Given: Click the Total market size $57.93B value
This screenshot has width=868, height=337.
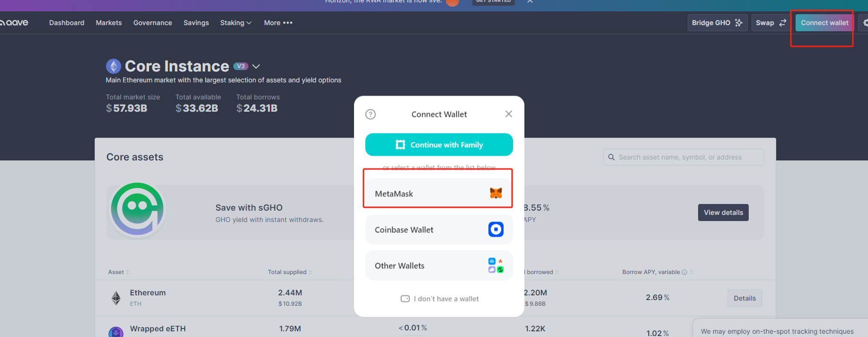Looking at the screenshot, I should [x=127, y=108].
